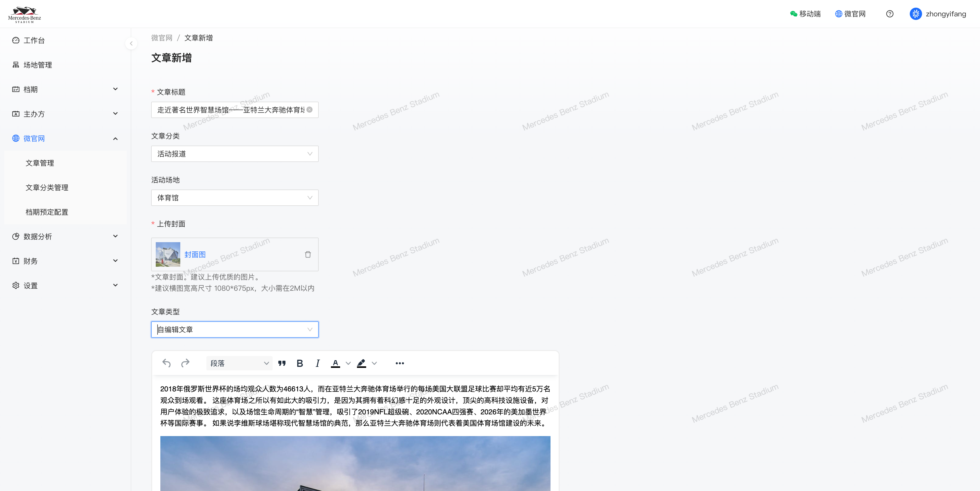Click the Mercedes-Benz Stadium logo
Viewport: 980px width, 491px height.
(24, 14)
